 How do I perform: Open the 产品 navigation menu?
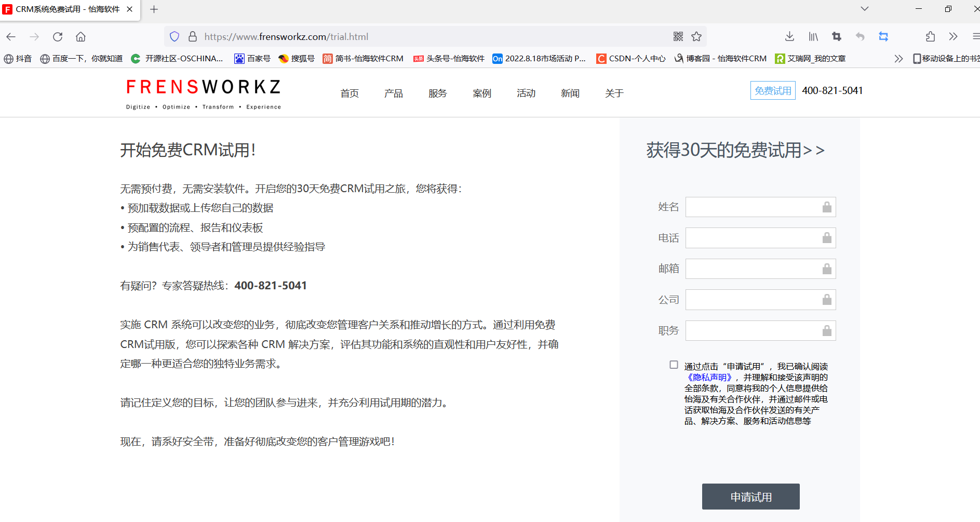(394, 93)
